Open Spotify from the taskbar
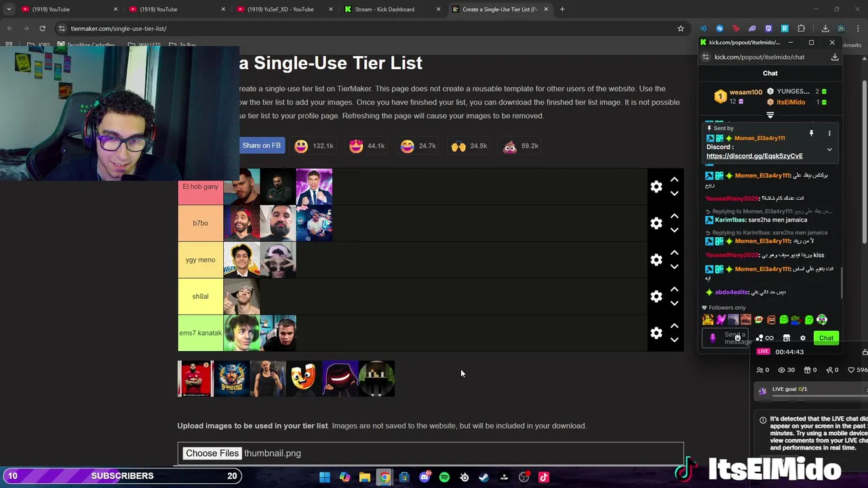This screenshot has height=488, width=868. 444,477
